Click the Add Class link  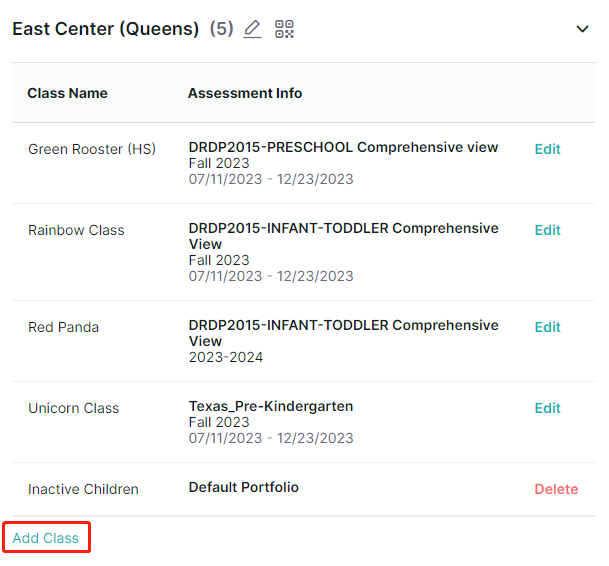(x=45, y=538)
